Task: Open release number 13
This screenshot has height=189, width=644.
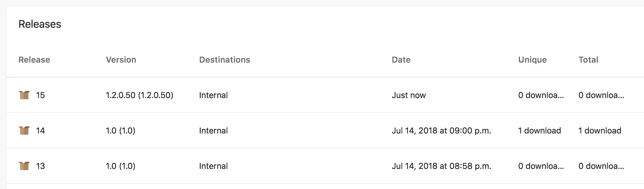Action: 40,166
